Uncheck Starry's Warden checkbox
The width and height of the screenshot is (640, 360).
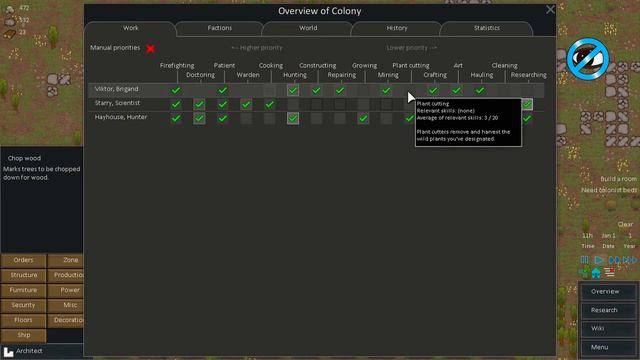tap(246, 104)
